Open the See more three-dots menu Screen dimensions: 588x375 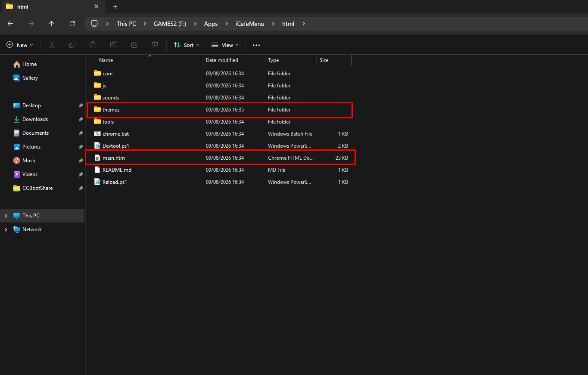pos(256,45)
